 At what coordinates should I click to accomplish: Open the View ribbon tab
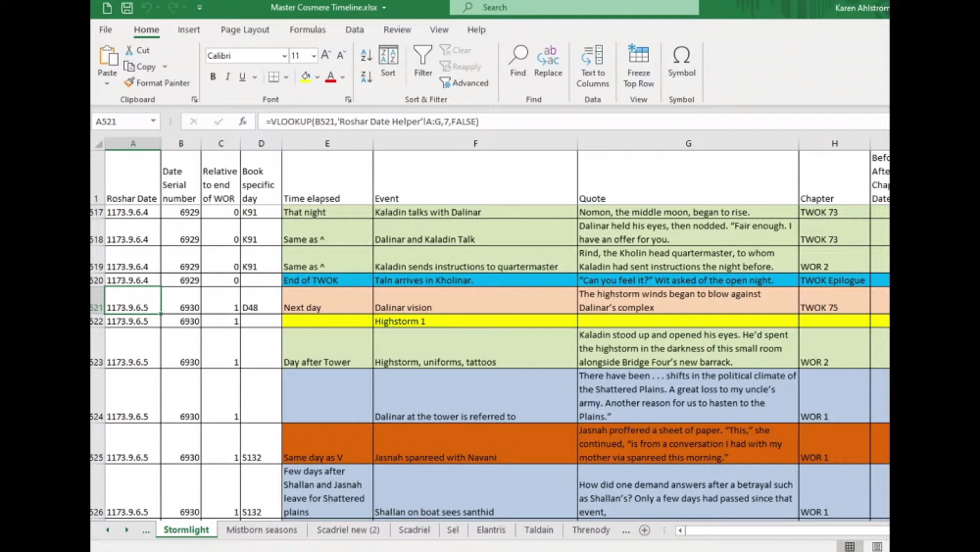(x=439, y=29)
